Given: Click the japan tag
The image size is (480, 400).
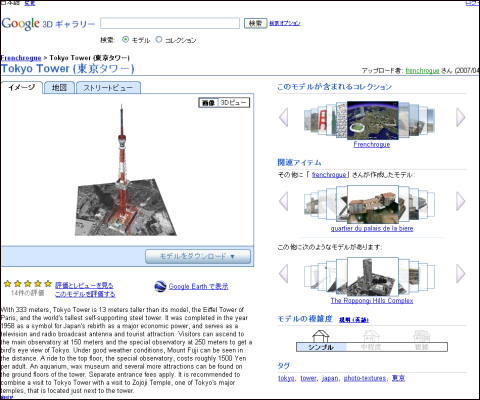Looking at the screenshot, I should 330,378.
